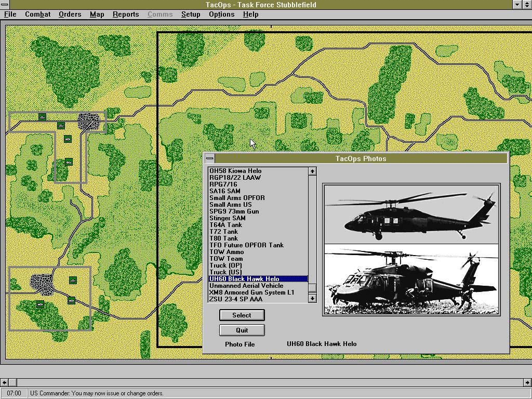Click the map horizontal scroll right arrow

pos(528,382)
